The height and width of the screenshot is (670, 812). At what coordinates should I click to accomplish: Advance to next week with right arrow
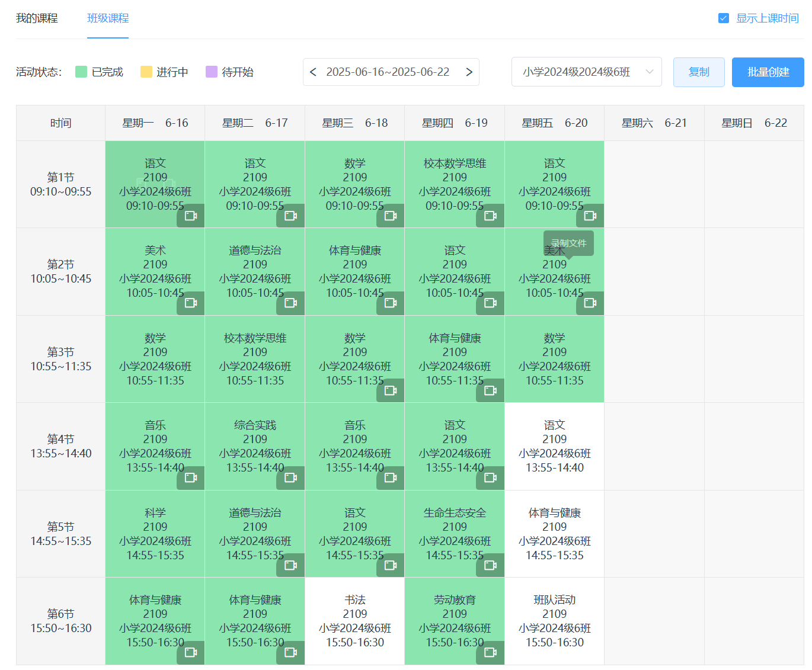(469, 72)
